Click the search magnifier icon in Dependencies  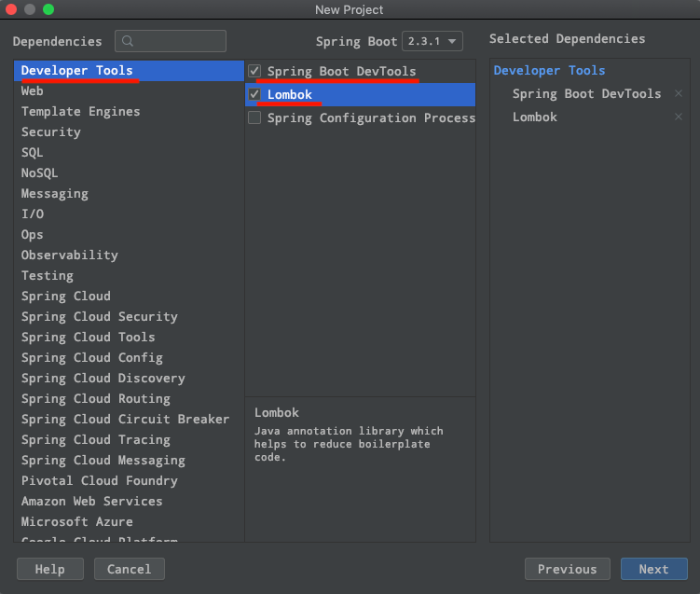tap(128, 41)
